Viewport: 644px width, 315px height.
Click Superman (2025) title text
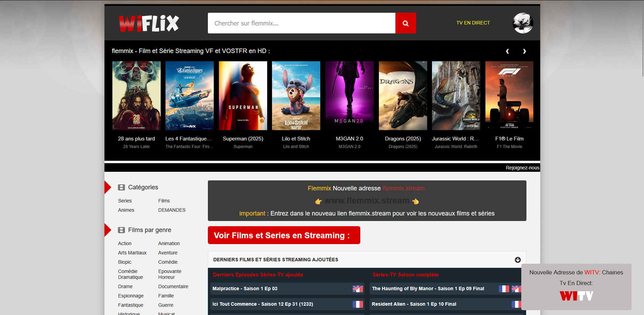[x=243, y=139]
